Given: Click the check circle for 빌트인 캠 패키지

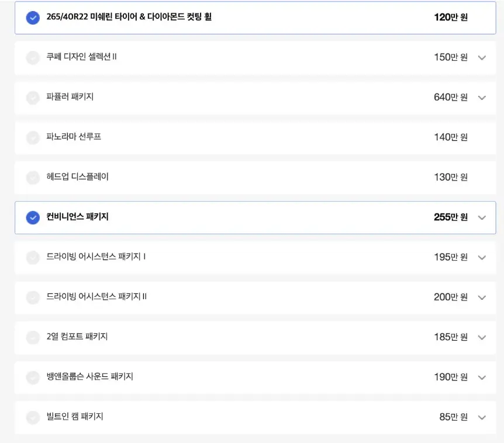Looking at the screenshot, I should coord(33,417).
